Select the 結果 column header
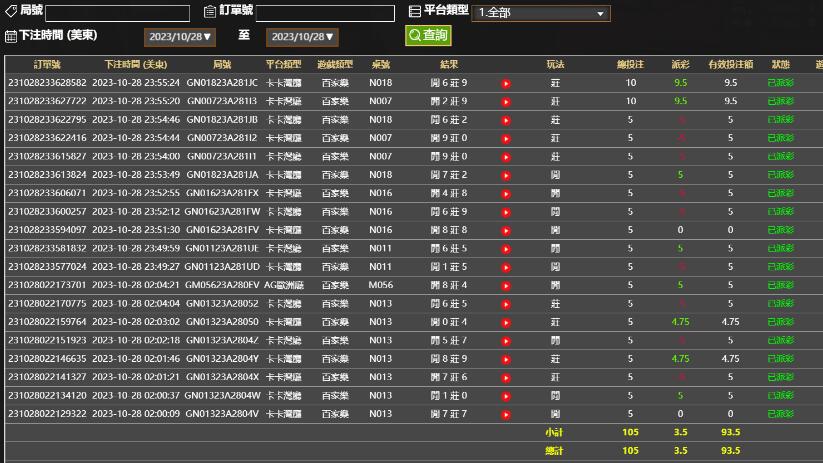 449,65
